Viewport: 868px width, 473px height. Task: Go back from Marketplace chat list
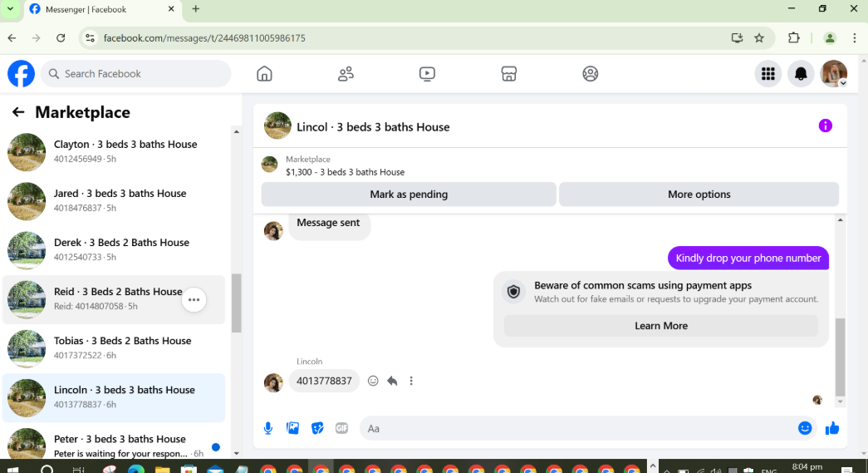(x=18, y=112)
